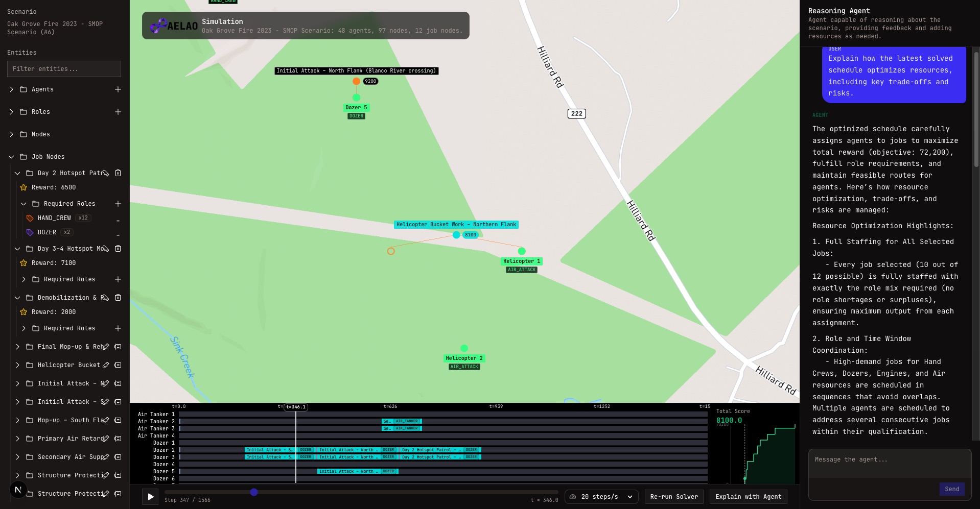Viewport: 980px width, 509px height.
Task: Expand the Agents folder
Action: click(11, 89)
